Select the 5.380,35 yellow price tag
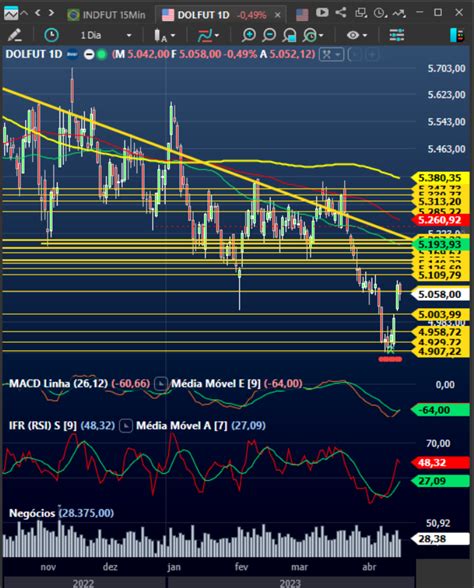The image size is (474, 588). (440, 178)
